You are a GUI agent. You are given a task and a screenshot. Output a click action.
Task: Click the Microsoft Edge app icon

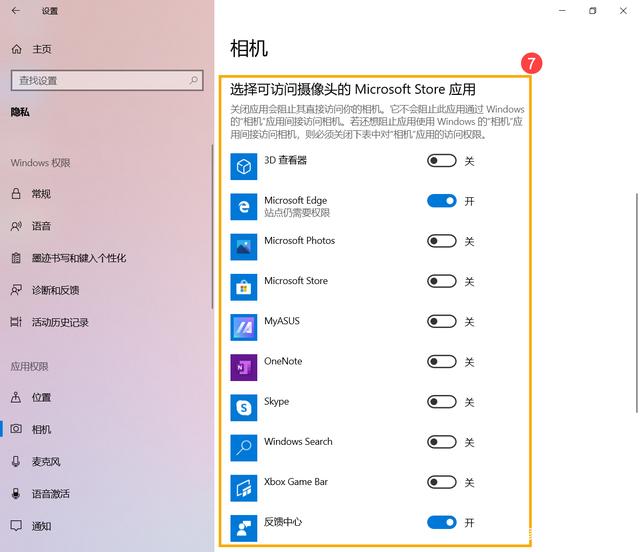(244, 207)
